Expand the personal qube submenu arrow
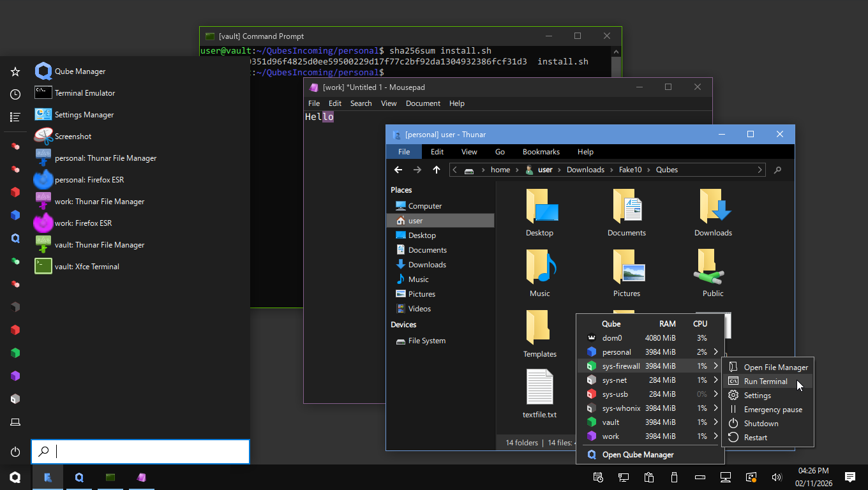Screen dimensions: 868x490 click(x=716, y=352)
